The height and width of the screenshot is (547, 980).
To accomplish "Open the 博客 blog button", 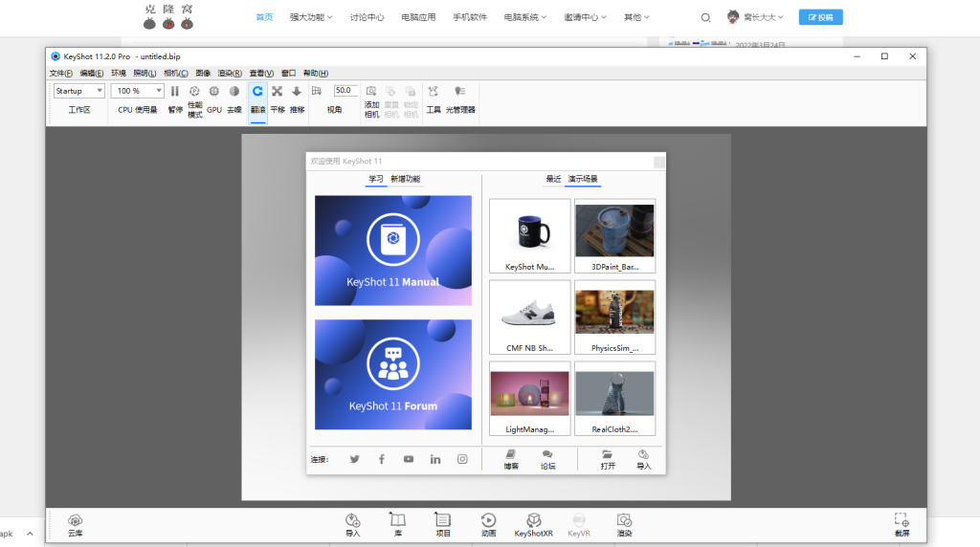I will [x=511, y=460].
